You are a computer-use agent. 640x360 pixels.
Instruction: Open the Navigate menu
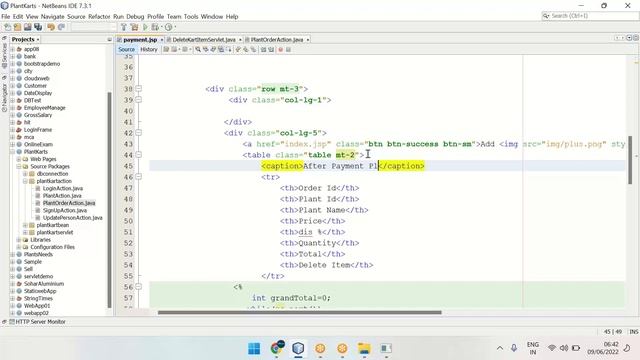[53, 16]
